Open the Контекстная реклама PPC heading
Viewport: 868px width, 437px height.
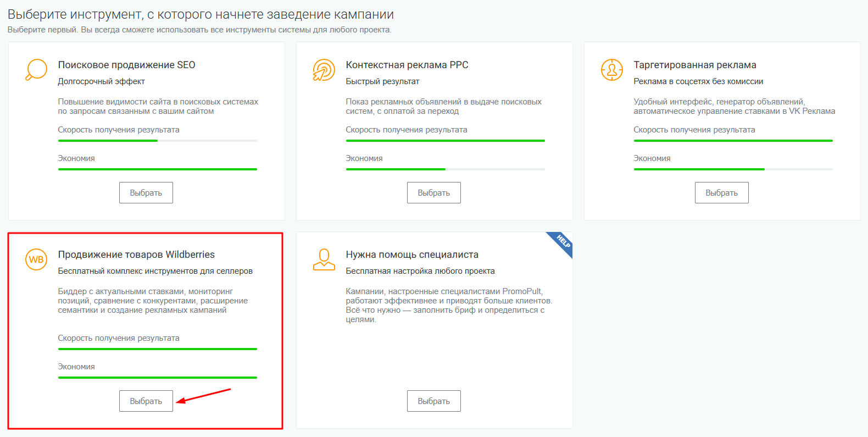pyautogui.click(x=407, y=65)
